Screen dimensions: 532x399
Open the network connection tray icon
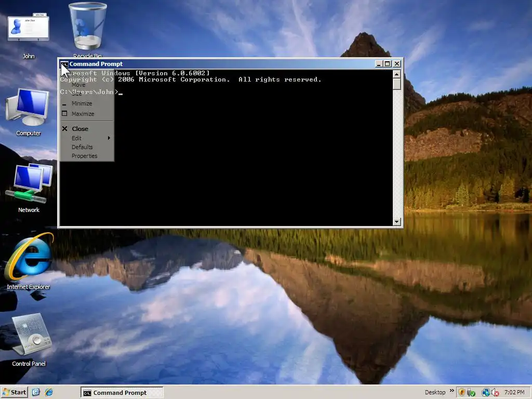[486, 393]
